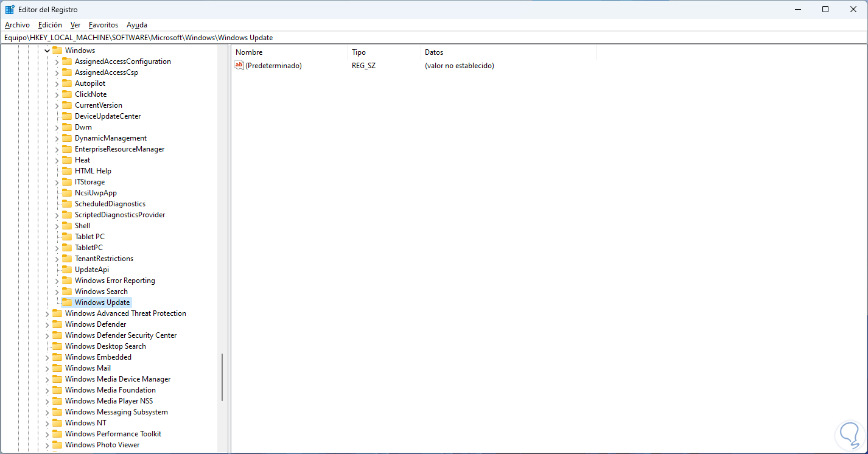Expand the AssignedAccessCsp key
Screen dimensions: 868x454
(57, 72)
